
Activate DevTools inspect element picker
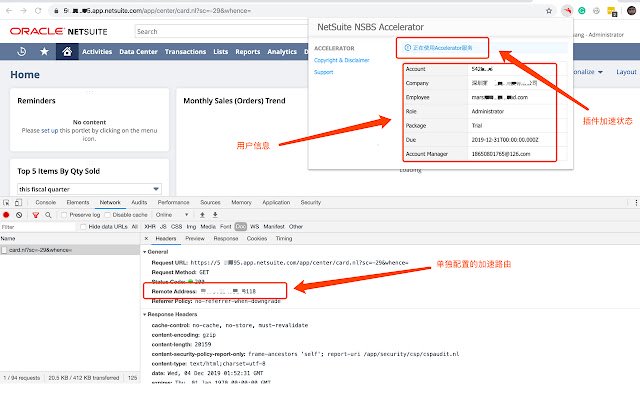[6, 202]
